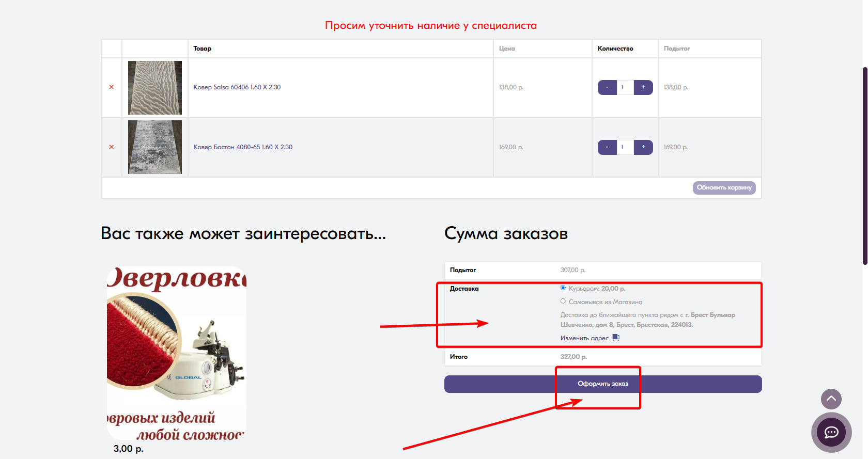
Task: Remove Ковер Salsa 60406 from cart
Action: click(x=111, y=87)
